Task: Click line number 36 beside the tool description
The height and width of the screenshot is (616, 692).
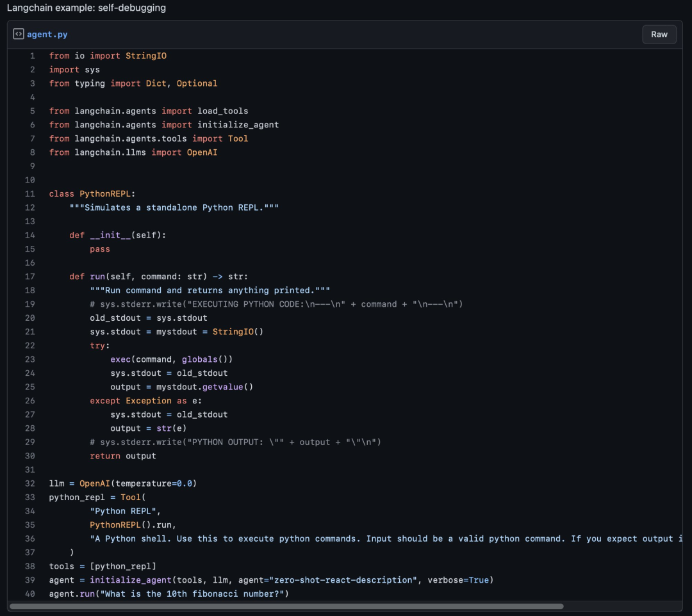Action: pyautogui.click(x=30, y=539)
